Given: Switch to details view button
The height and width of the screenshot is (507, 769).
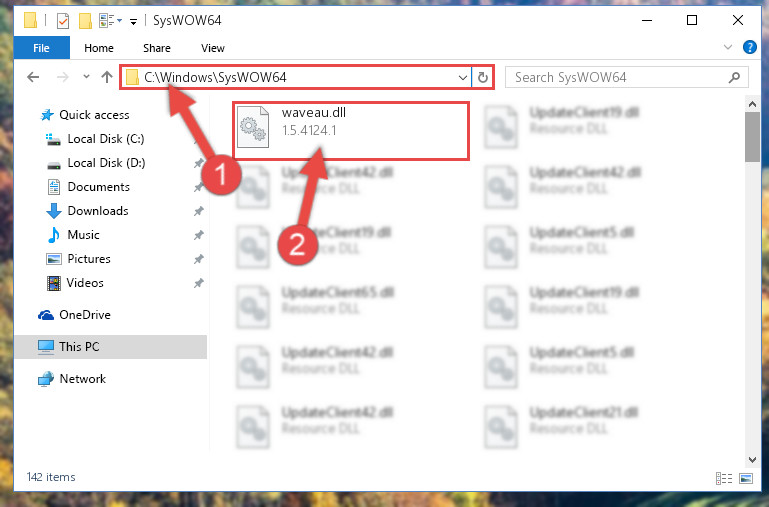Looking at the screenshot, I should click(x=724, y=478).
